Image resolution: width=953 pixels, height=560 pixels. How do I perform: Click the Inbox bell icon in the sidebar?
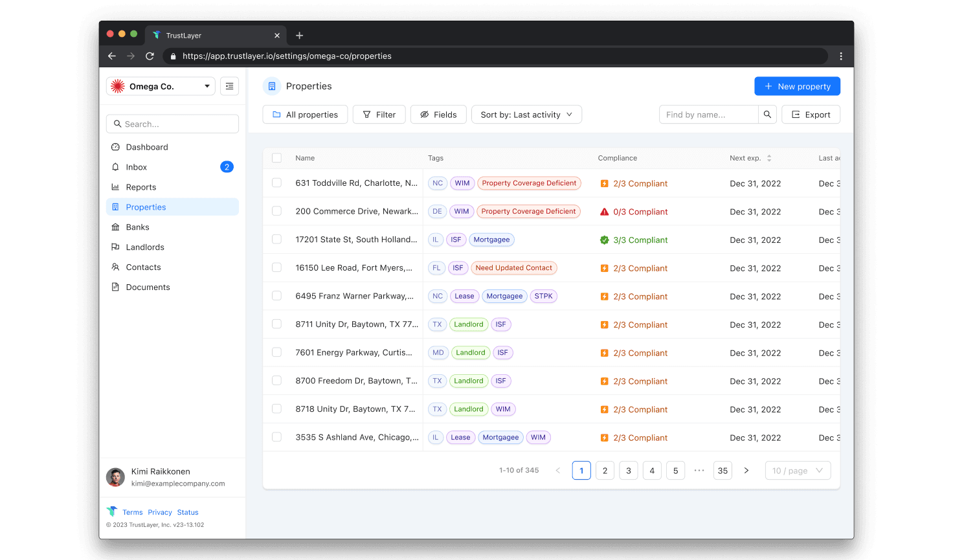pyautogui.click(x=115, y=167)
